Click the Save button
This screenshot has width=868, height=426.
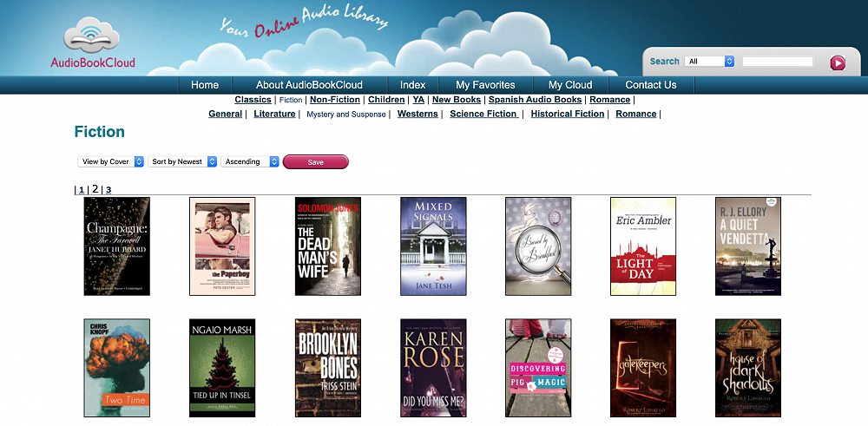[x=315, y=161]
